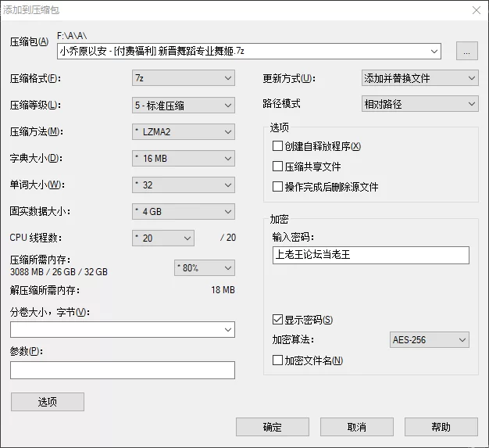Click the 选项 button at bottom left
The height and width of the screenshot is (448, 489).
tap(48, 402)
